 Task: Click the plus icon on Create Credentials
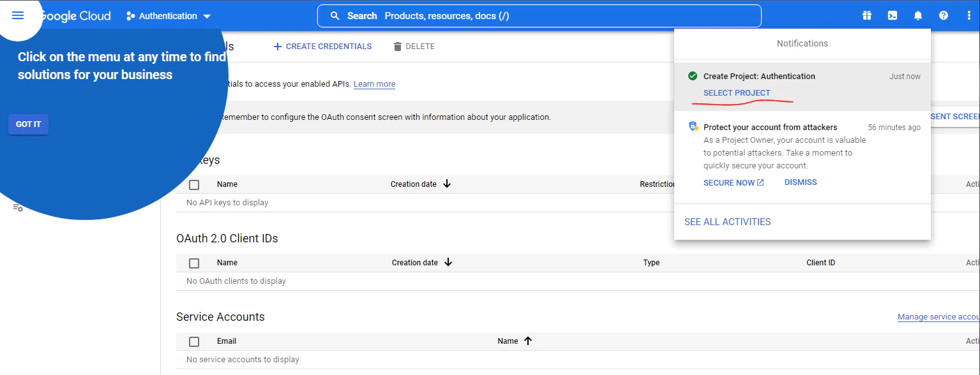tap(277, 46)
